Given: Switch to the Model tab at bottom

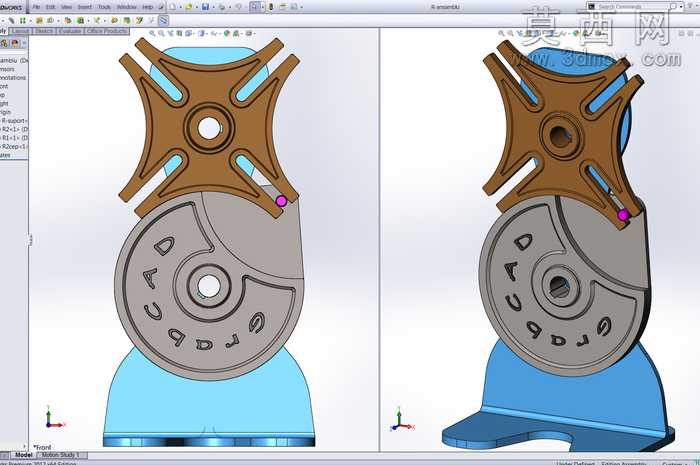Looking at the screenshot, I should pyautogui.click(x=23, y=455).
